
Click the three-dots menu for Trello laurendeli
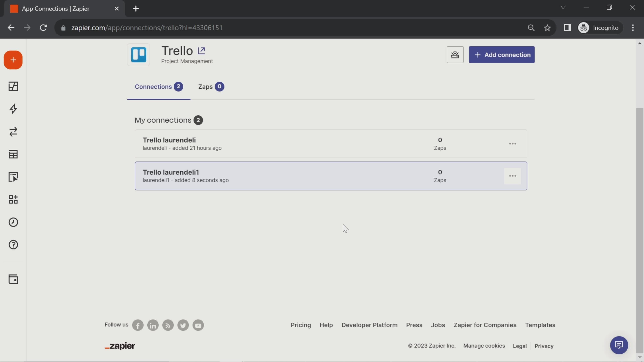(x=513, y=144)
